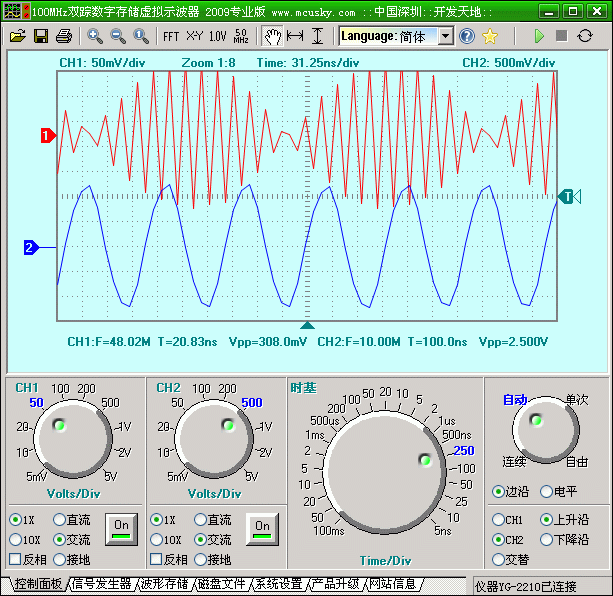This screenshot has height=596, width=613.
Task: Select CH2 直流 DC coupling
Action: point(200,520)
